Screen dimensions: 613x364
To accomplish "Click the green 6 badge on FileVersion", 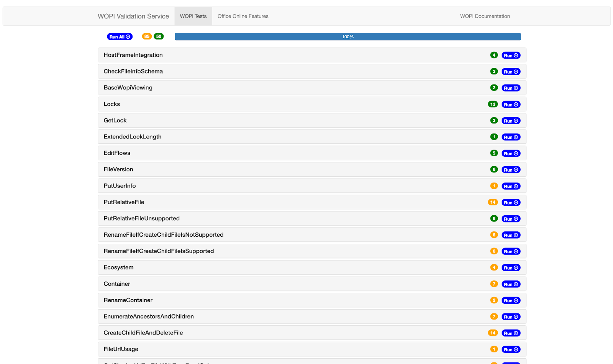I will coord(494,169).
